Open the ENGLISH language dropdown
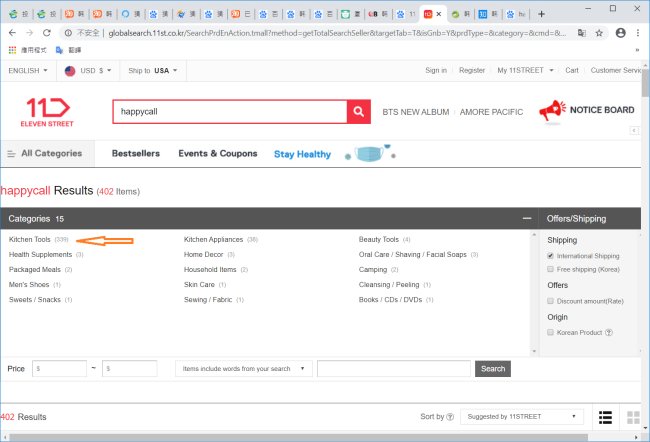Screen dimensions: 650x442 coord(28,71)
